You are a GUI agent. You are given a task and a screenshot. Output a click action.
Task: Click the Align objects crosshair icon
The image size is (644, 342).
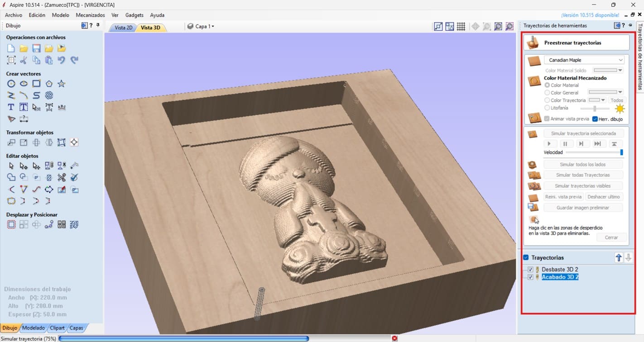coord(74,142)
